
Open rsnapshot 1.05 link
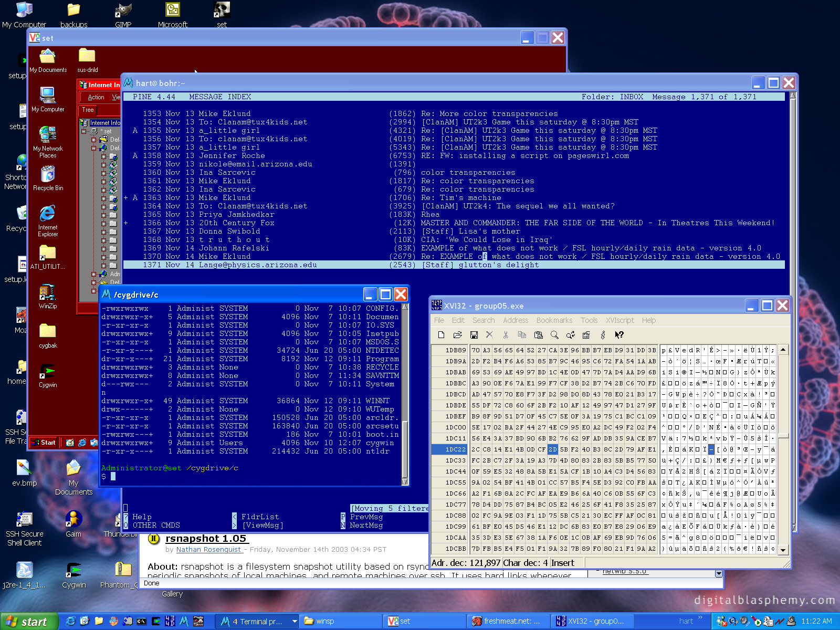click(206, 539)
